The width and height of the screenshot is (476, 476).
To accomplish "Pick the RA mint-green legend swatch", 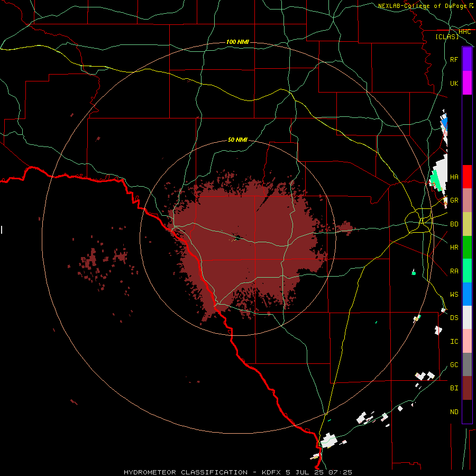I will pos(467,271).
